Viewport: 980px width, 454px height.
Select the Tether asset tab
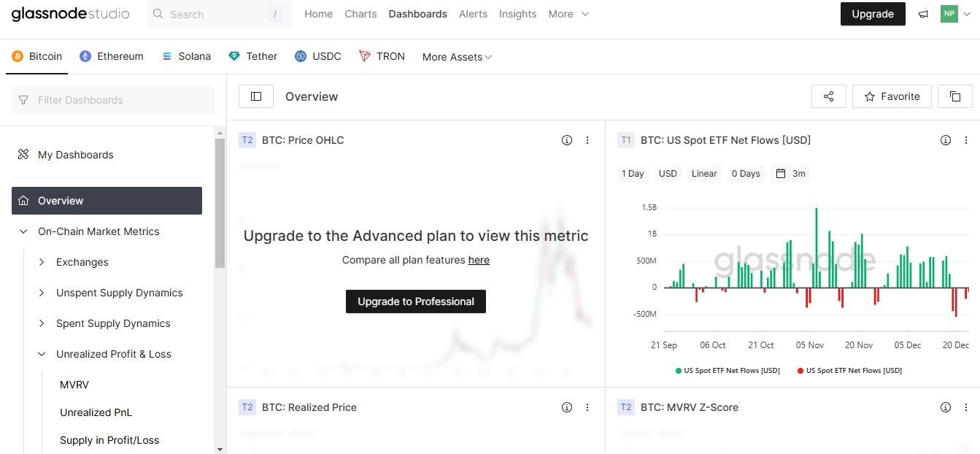(x=253, y=56)
